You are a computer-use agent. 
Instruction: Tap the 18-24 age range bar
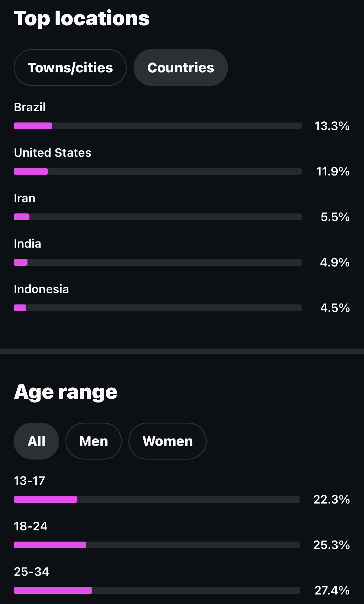click(157, 545)
